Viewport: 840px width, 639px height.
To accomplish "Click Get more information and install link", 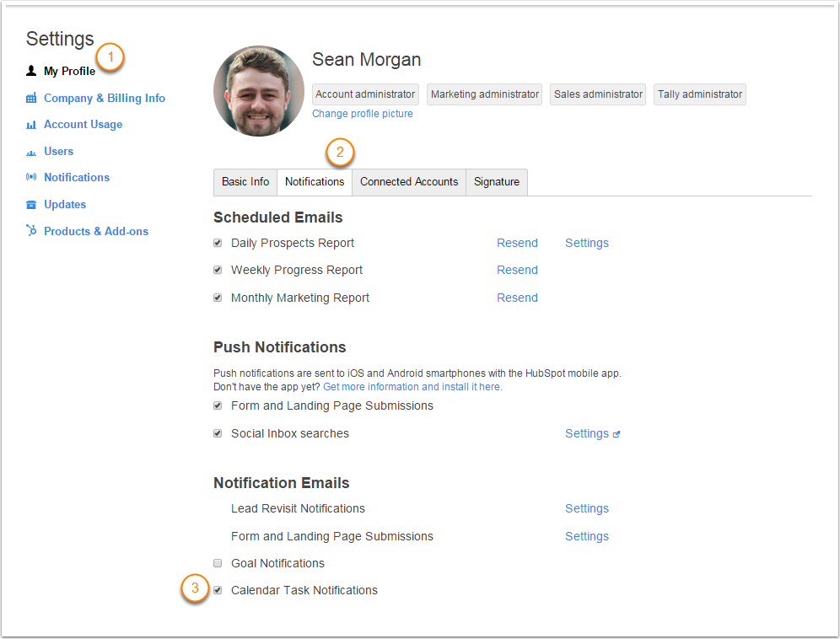I will 412,387.
